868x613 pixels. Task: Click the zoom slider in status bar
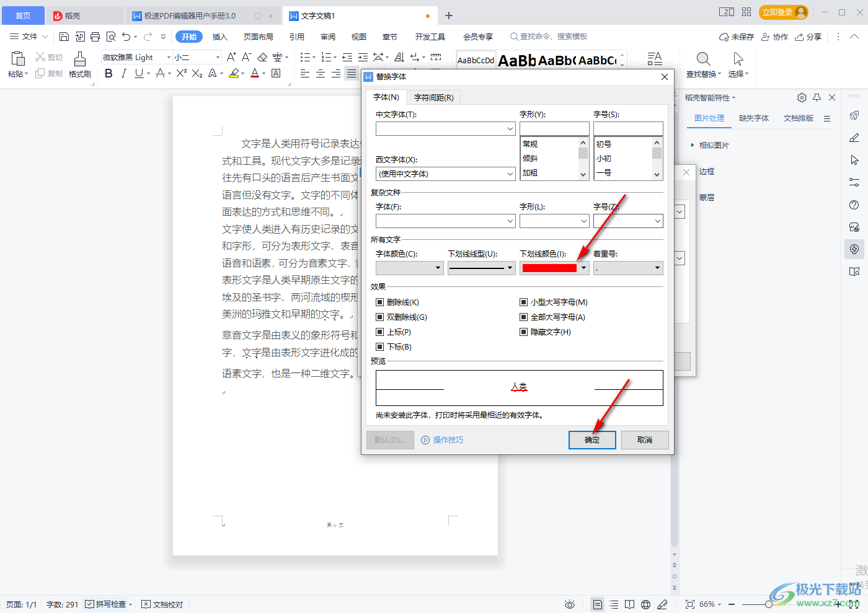(769, 604)
